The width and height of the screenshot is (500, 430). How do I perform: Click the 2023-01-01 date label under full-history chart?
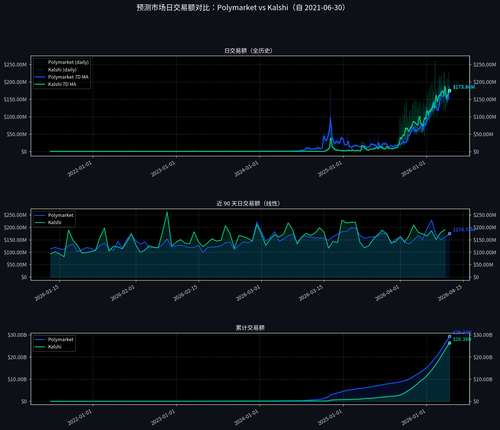click(x=163, y=169)
